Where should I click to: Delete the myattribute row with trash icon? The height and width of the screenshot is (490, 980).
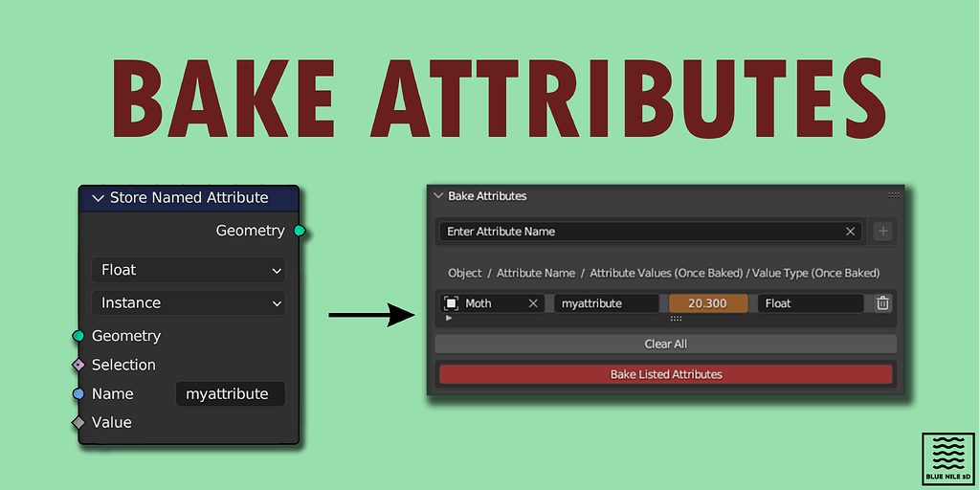tap(882, 303)
